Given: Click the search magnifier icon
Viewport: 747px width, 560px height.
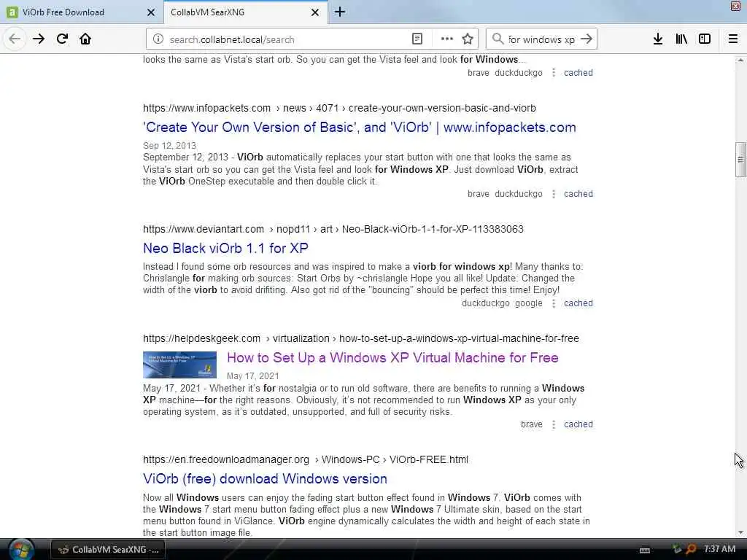Looking at the screenshot, I should tap(498, 39).
